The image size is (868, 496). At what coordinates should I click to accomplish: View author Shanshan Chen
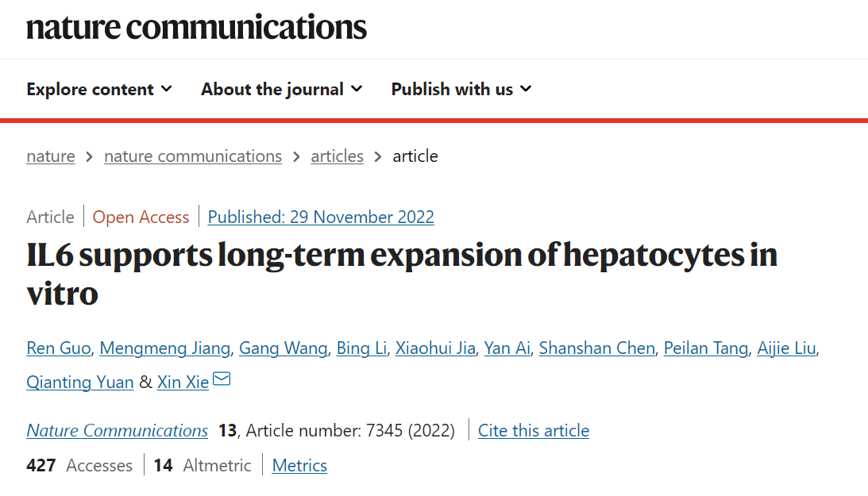coord(596,348)
